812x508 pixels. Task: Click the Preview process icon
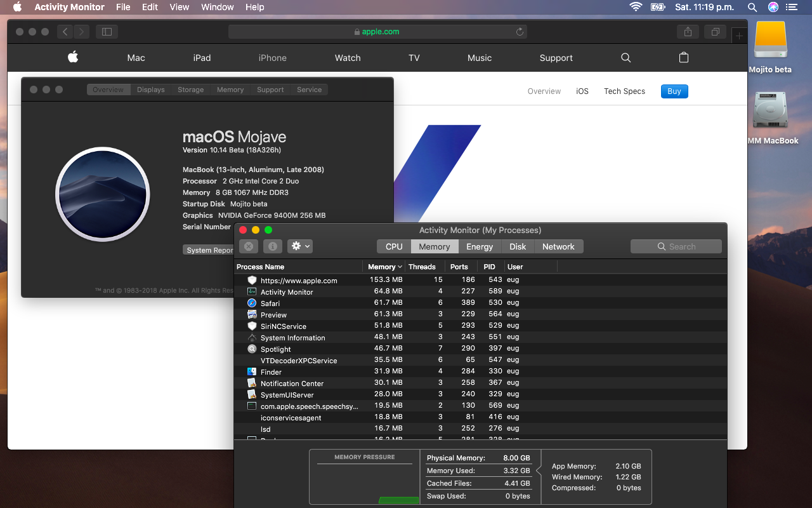pos(252,314)
